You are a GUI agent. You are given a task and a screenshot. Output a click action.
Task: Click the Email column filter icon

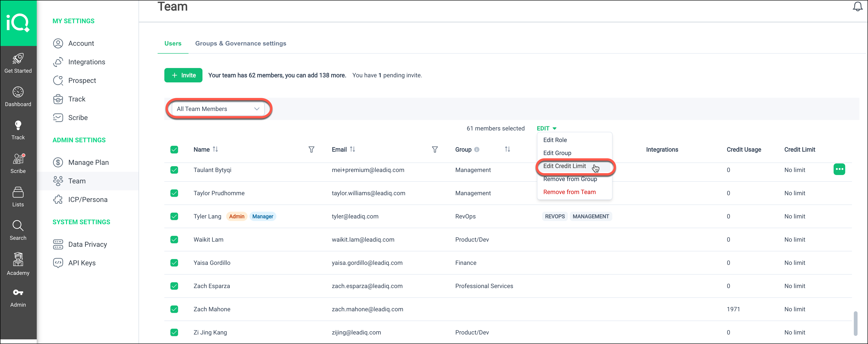pos(435,149)
